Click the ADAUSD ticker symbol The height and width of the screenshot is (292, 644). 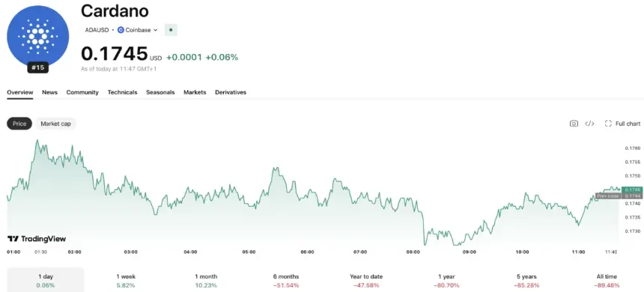(x=97, y=30)
